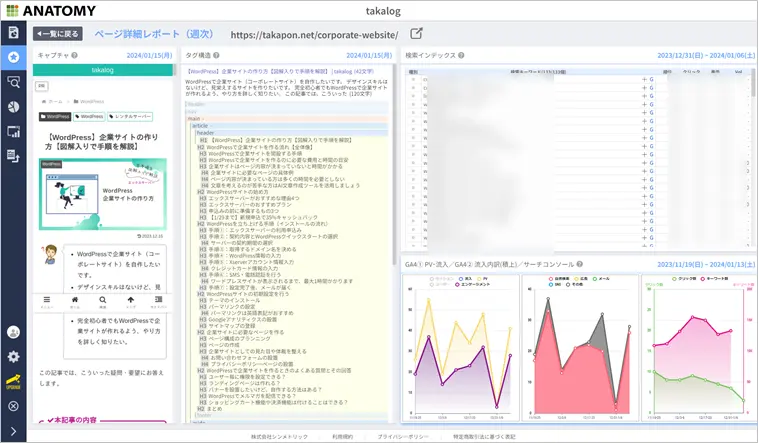Click the yellow UPGRADE icon in sidebar

14,382
